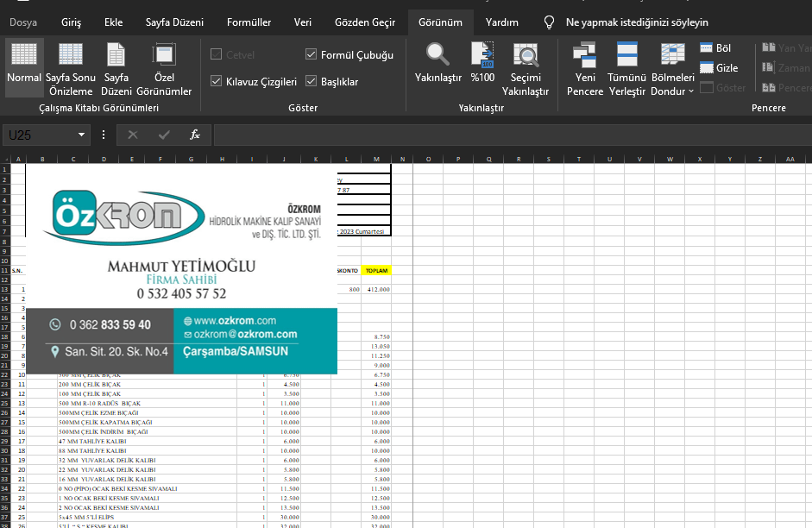Switch to Normal workbook view
Screen dimensions: 812x528
(24, 67)
